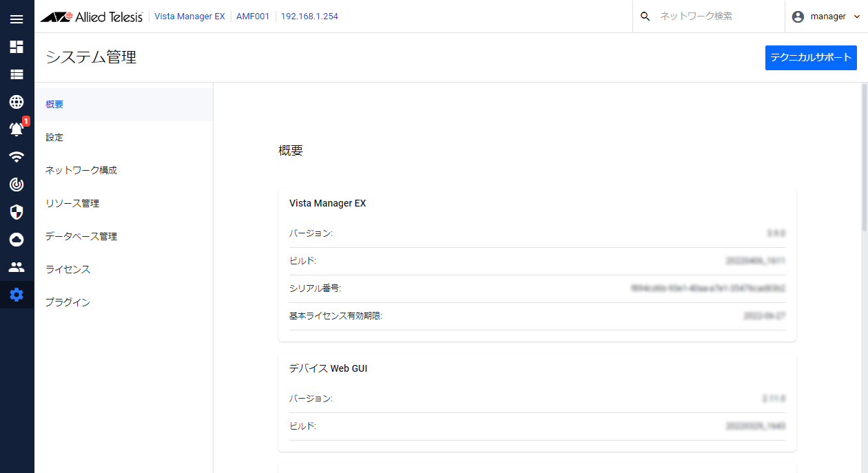This screenshot has width=868, height=473.
Task: Click the asset list icon in sidebar
Action: 17,74
